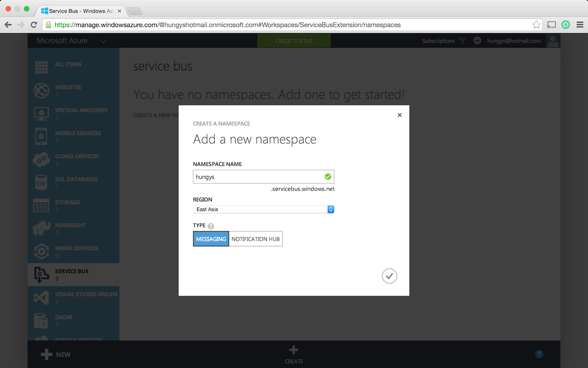The image size is (588, 368).
Task: Open the Websites globe icon
Action: (x=41, y=90)
